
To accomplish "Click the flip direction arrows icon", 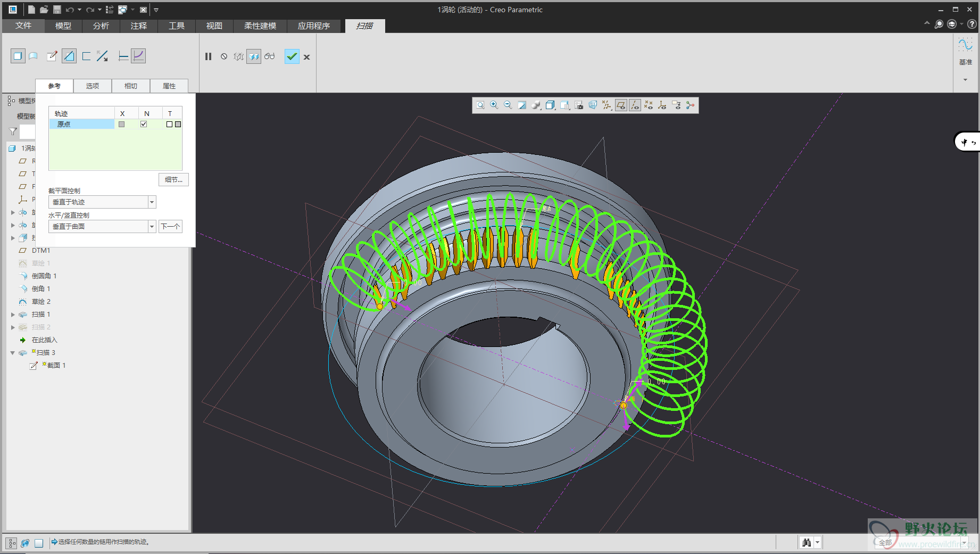I will click(103, 56).
